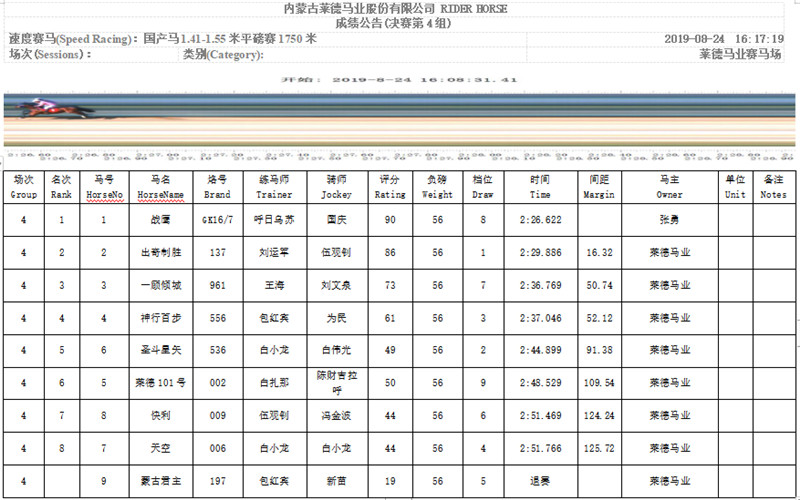Viewport: 800px width, 500px height.
Task: Select trainer cell 呼日乌苏
Action: pos(274,220)
